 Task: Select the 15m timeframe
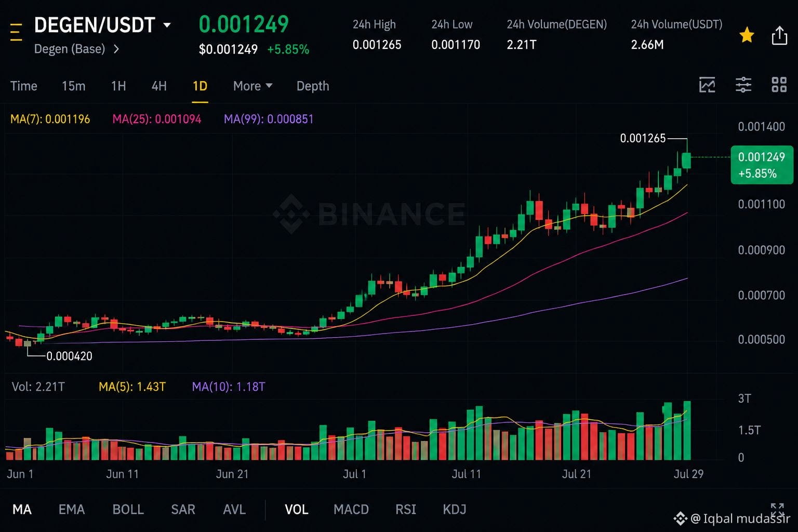click(x=74, y=86)
